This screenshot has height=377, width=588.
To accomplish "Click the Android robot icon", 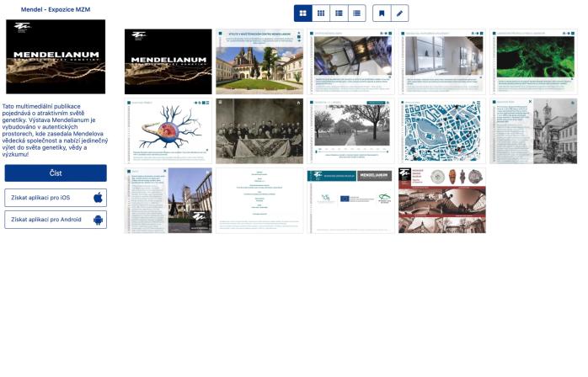I will pos(98,220).
